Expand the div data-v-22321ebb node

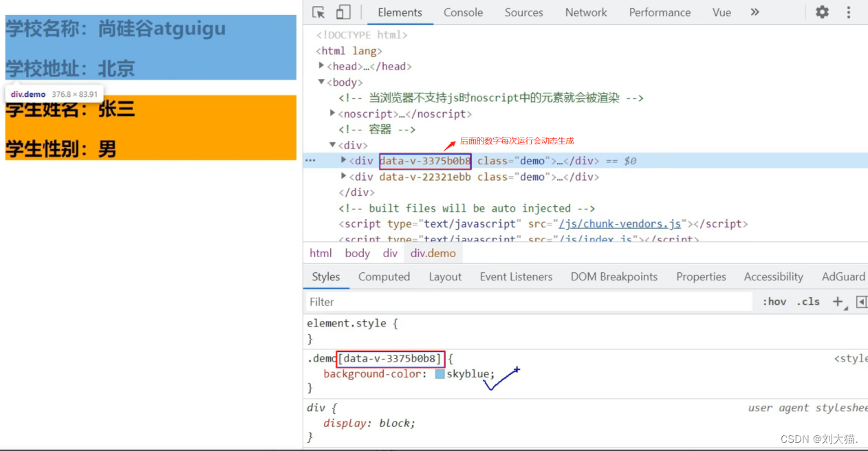(344, 176)
